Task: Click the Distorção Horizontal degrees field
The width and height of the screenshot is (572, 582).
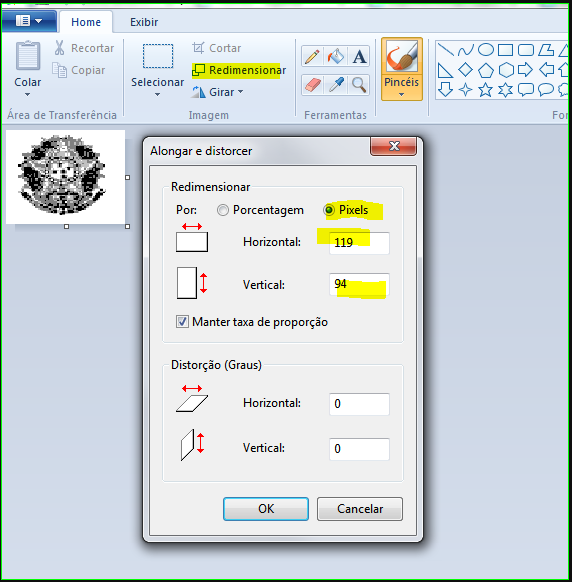Action: [x=359, y=404]
